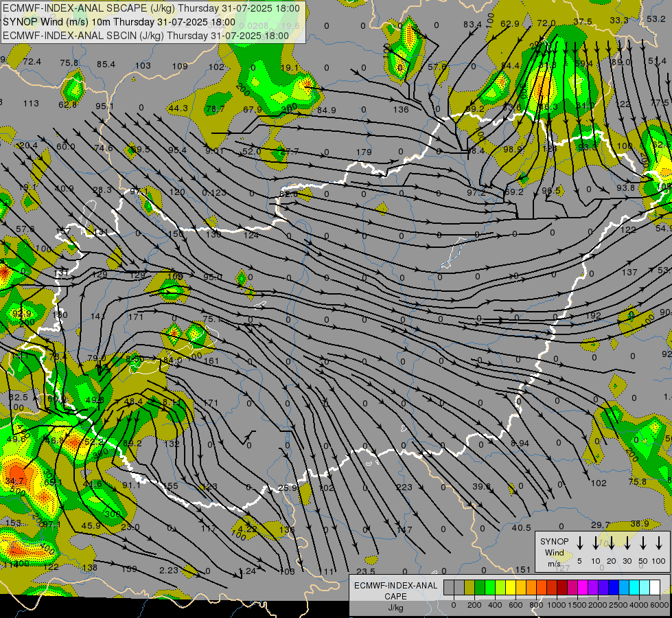The image size is (672, 618).
Task: Click the map value 23.5
Action: tap(366, 571)
